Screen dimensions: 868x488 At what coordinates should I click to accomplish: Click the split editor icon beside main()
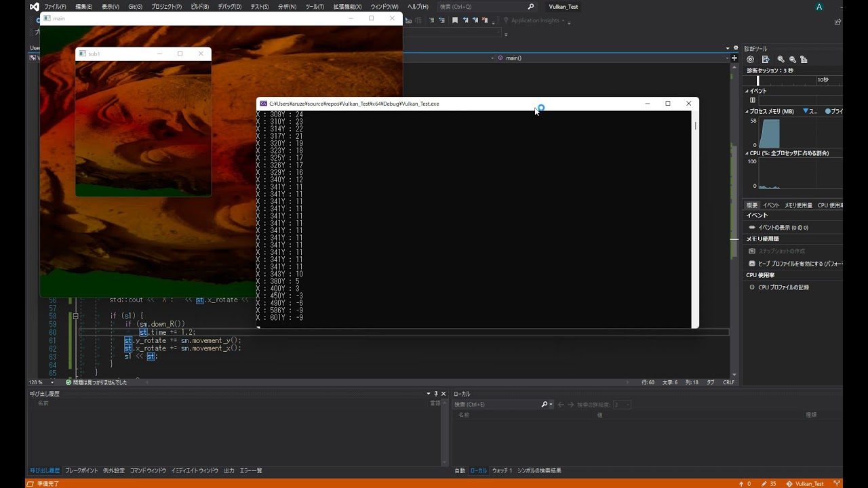pyautogui.click(x=734, y=58)
